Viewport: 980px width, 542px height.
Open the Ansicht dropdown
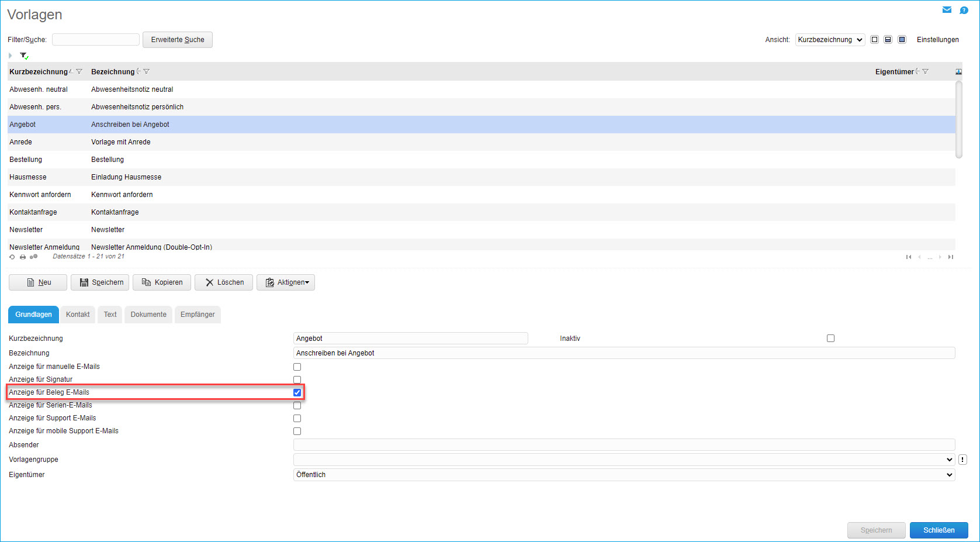point(829,40)
